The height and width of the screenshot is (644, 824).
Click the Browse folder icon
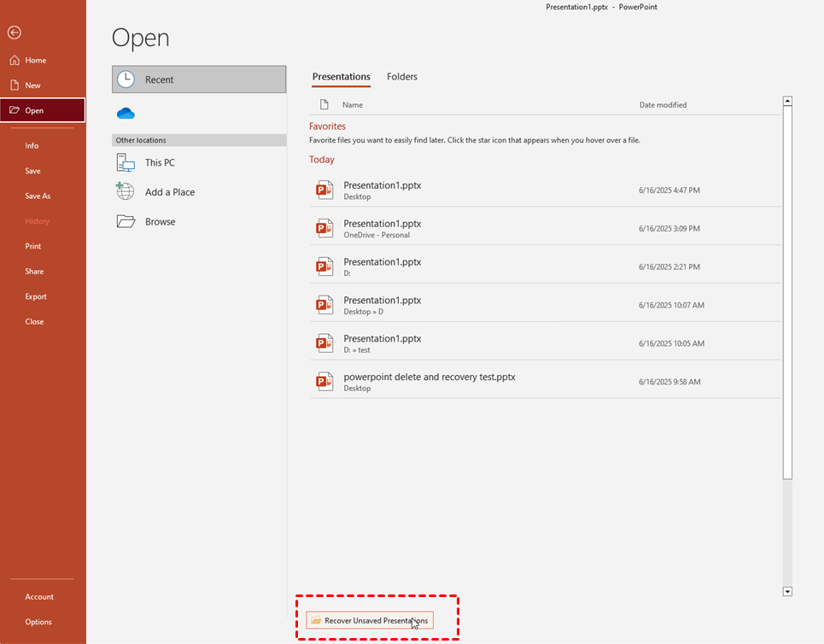(x=126, y=221)
